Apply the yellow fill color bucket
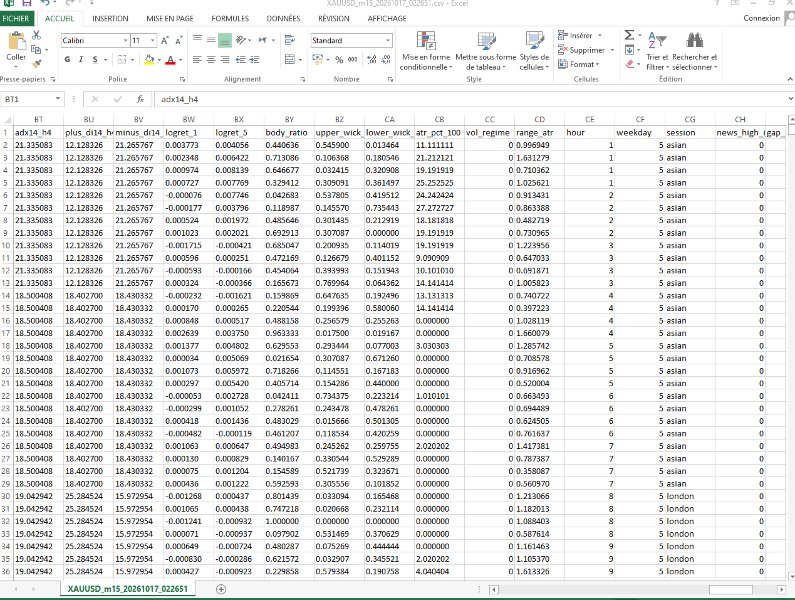Image resolution: width=795 pixels, height=600 pixels. [149, 60]
